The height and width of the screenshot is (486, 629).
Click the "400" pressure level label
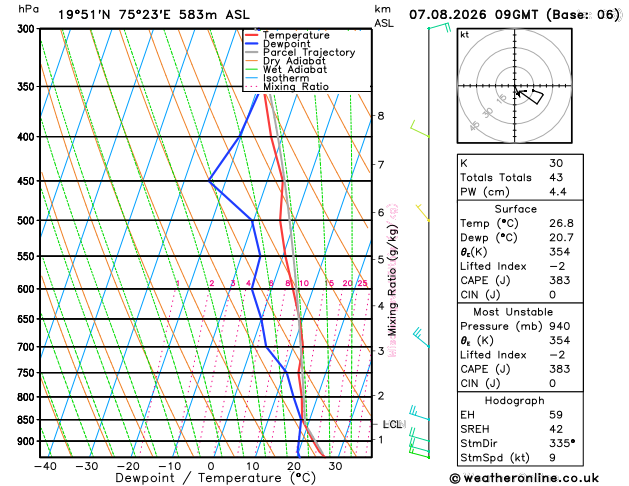[26, 137]
